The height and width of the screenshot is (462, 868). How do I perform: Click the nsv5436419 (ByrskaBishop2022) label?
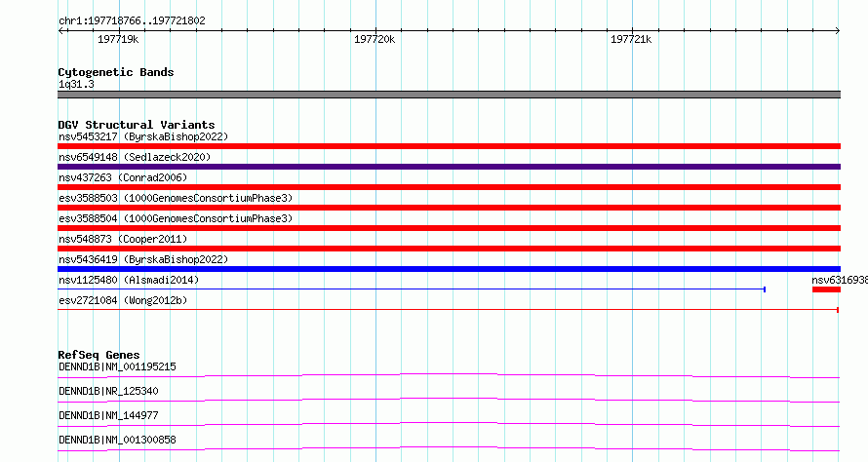143,259
